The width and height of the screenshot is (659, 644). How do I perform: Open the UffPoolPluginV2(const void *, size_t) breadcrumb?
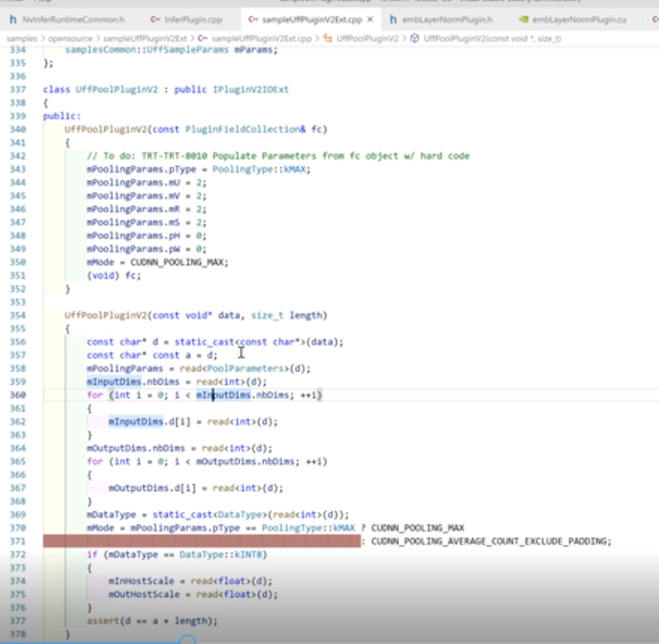click(492, 38)
